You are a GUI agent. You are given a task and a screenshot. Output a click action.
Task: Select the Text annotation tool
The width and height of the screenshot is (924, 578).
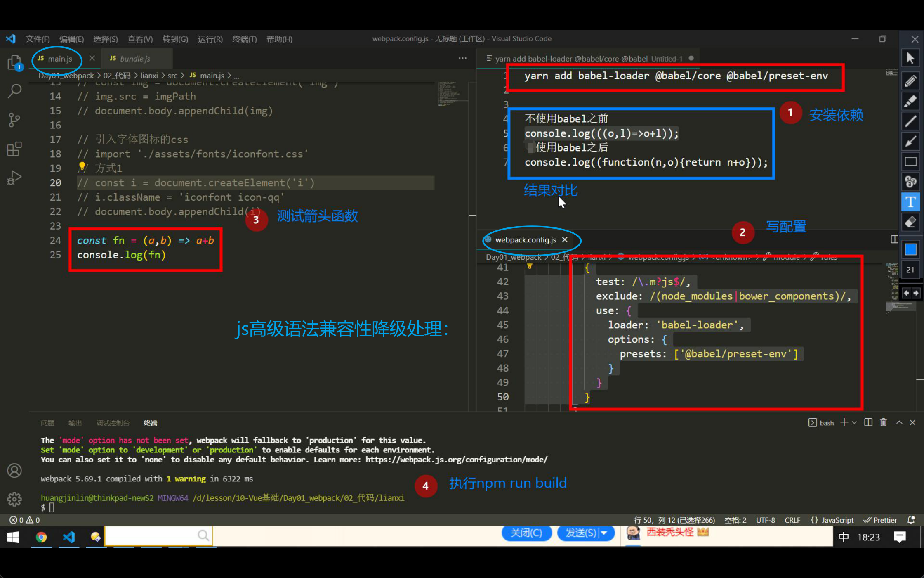point(910,202)
